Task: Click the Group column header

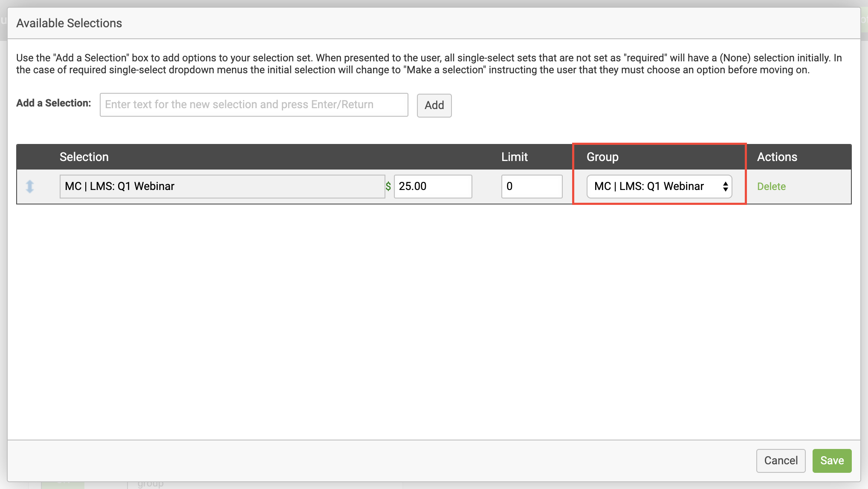Action: (x=602, y=157)
